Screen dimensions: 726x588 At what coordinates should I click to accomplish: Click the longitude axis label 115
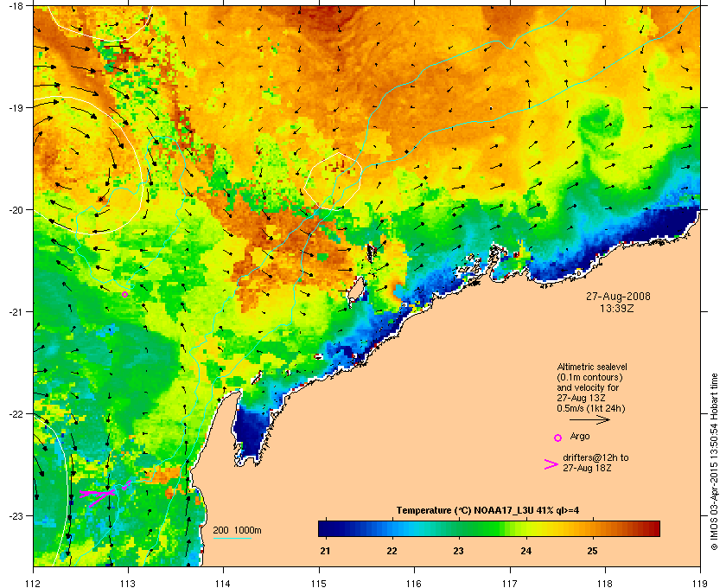click(319, 583)
